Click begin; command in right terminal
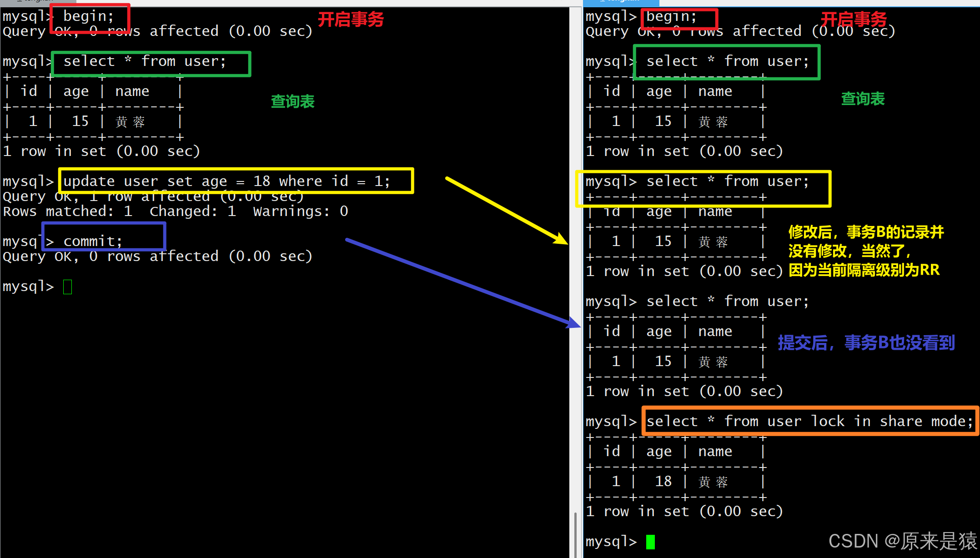This screenshot has width=980, height=558. pyautogui.click(x=671, y=17)
